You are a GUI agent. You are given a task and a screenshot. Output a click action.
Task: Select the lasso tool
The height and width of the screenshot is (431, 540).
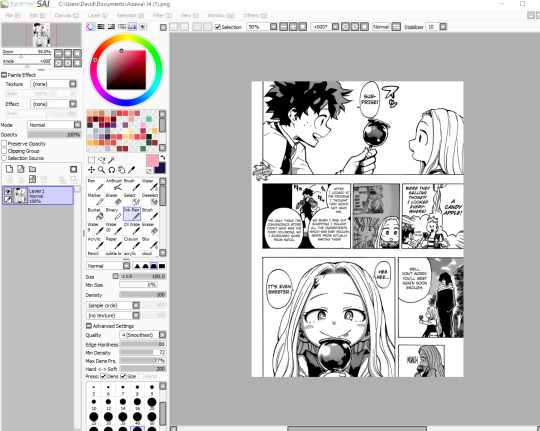tap(102, 160)
